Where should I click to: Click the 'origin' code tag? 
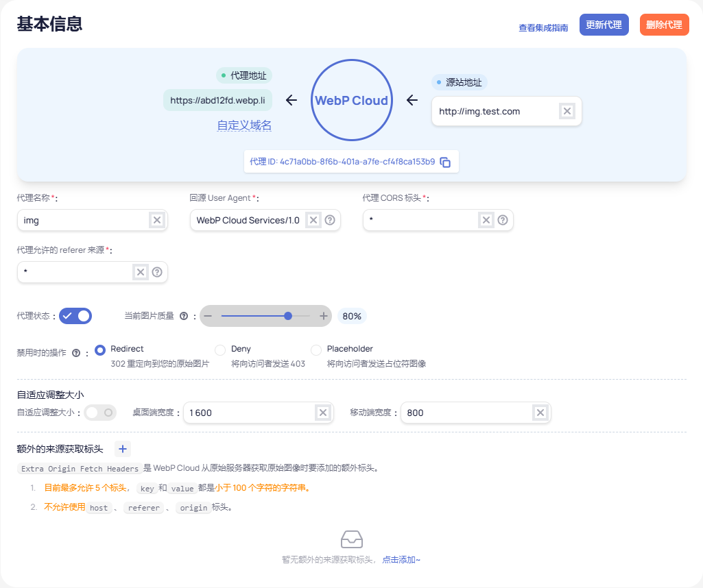point(193,507)
